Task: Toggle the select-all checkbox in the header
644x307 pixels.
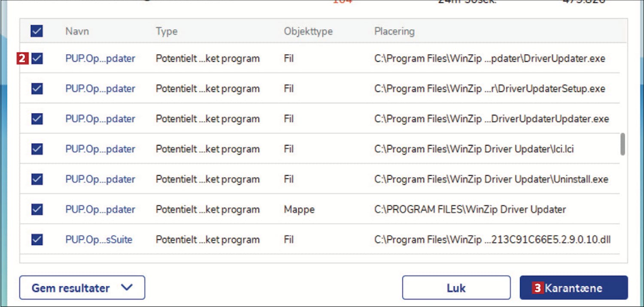Action: tap(36, 31)
